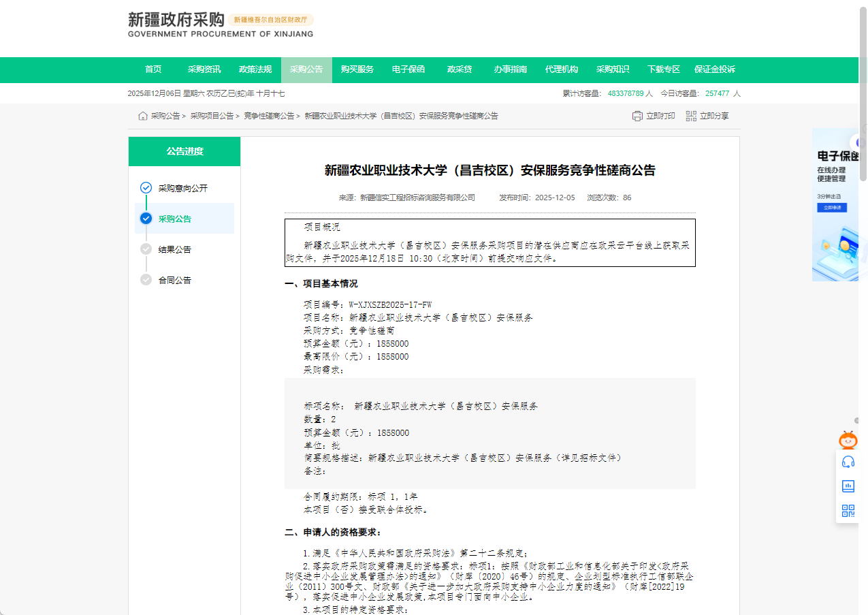Click the 竞争性磋商公告 breadcrumb link
The height and width of the screenshot is (615, 868).
pyautogui.click(x=269, y=116)
